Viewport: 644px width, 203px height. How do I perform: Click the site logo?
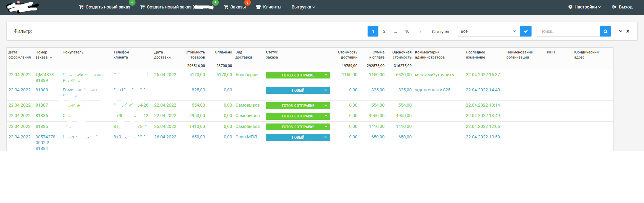pyautogui.click(x=22, y=7)
